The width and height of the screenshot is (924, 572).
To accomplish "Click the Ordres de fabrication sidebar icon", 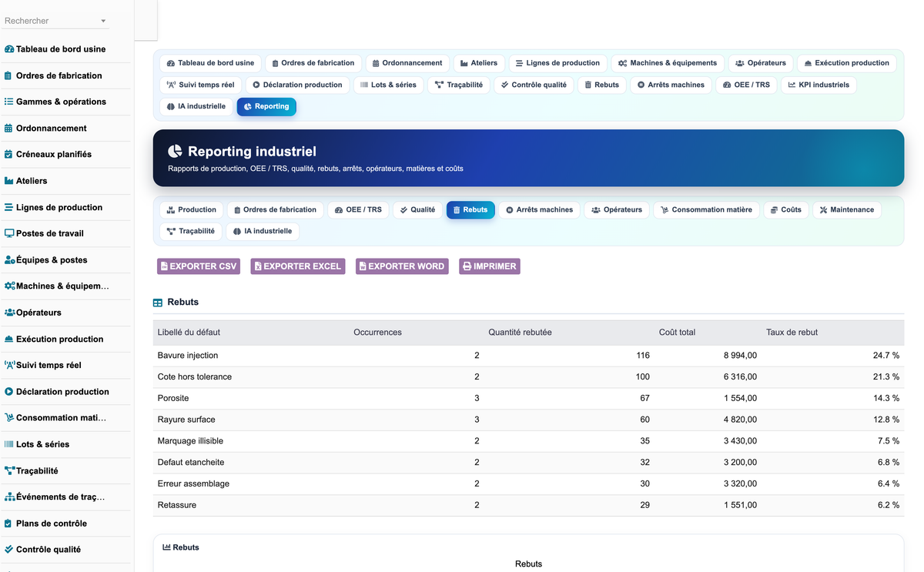I will (8, 75).
